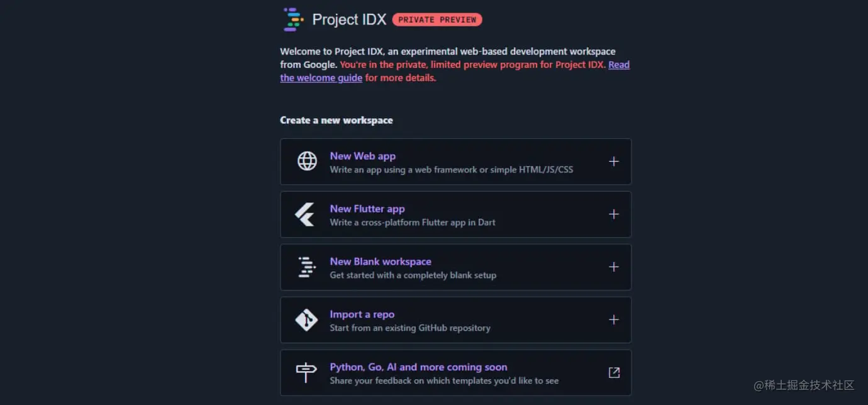Open the external link icon on the feedback card
Viewport: 868px width, 405px height.
[613, 372]
